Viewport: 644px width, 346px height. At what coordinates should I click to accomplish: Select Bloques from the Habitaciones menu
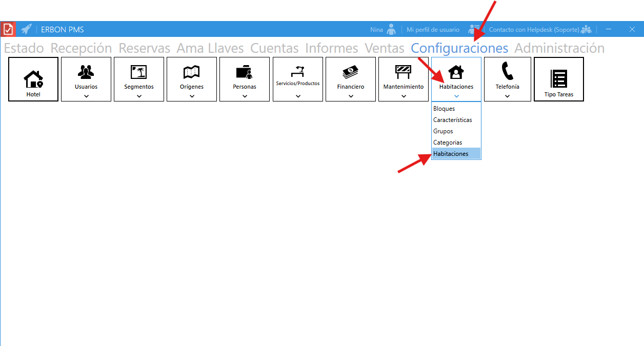(x=444, y=109)
